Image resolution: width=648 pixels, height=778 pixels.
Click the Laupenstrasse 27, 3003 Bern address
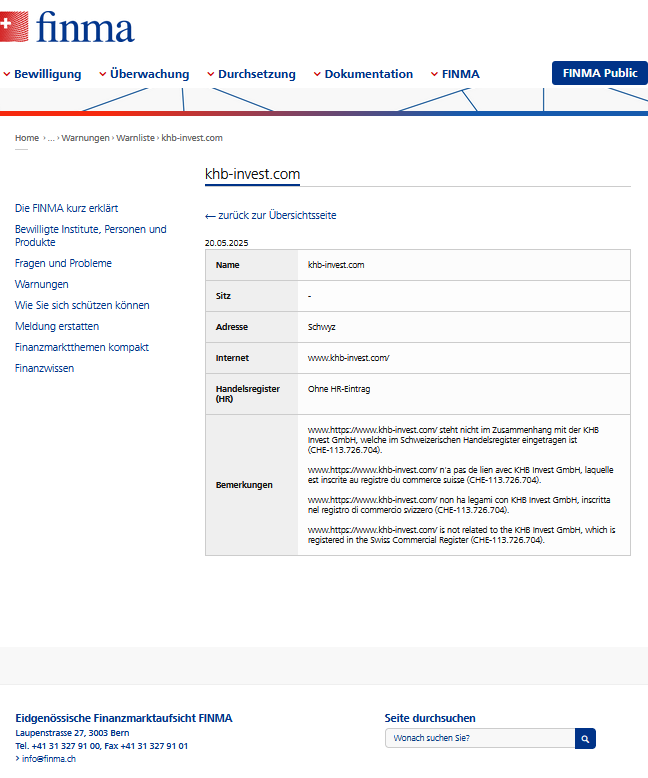pos(72,733)
